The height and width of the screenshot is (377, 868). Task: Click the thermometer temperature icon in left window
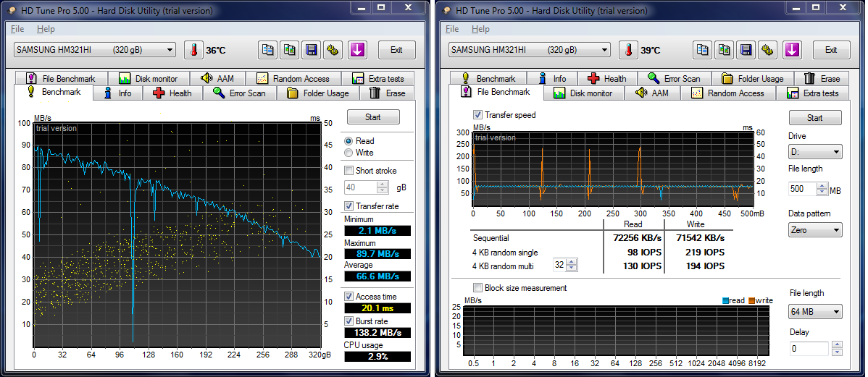click(193, 50)
